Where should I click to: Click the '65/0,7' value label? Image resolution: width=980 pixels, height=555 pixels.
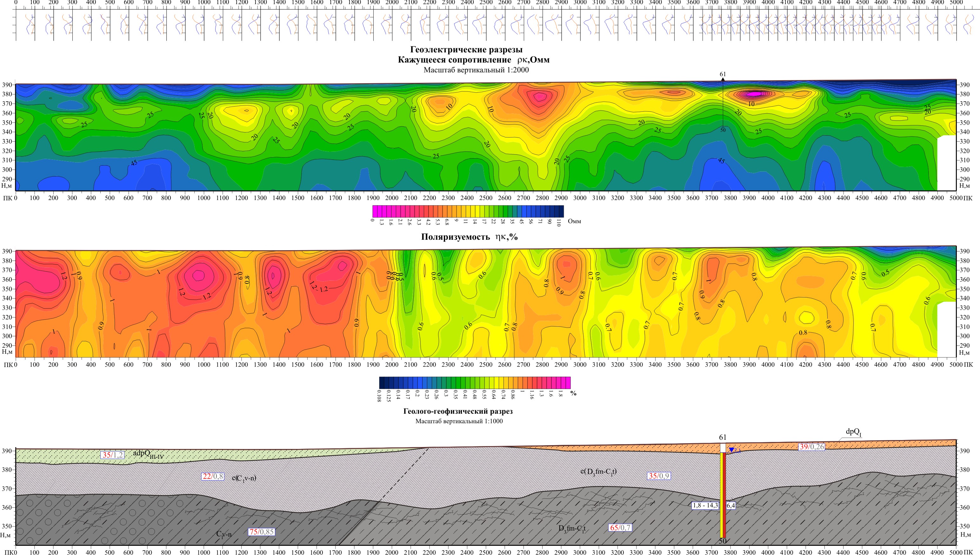(620, 528)
